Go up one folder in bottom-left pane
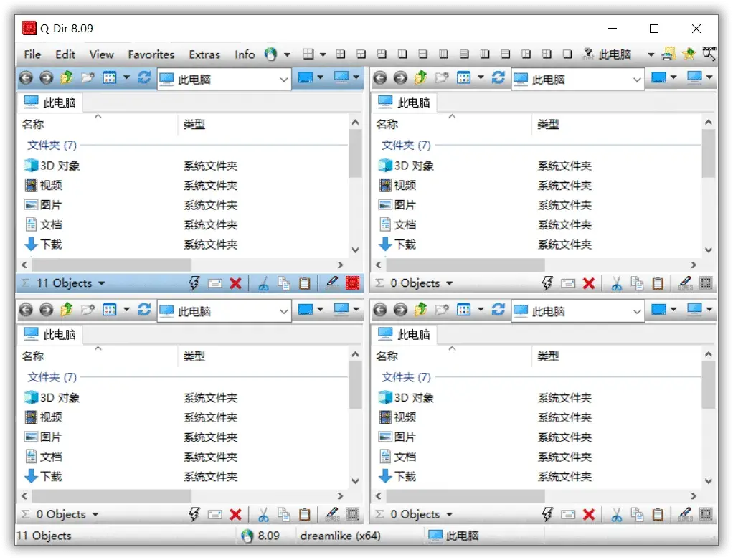Viewport: 733px width, 560px height. click(x=67, y=310)
